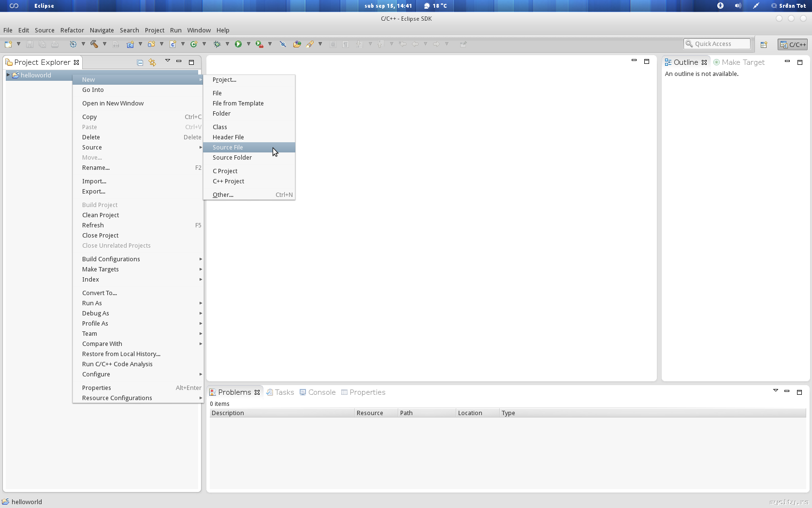Select the C/C++ perspective button
This screenshot has height=508, width=812.
[793, 45]
